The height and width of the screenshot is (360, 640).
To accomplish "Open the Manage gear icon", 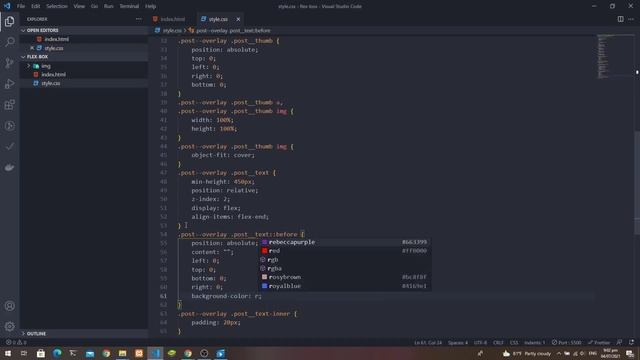I will click(x=9, y=326).
